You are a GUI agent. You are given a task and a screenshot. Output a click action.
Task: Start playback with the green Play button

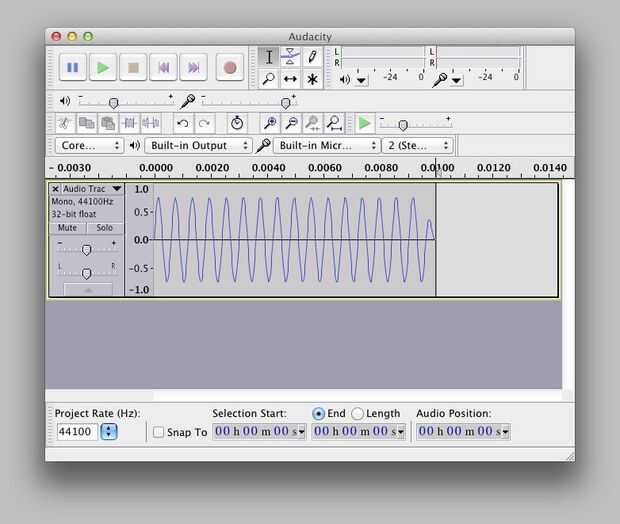[103, 68]
